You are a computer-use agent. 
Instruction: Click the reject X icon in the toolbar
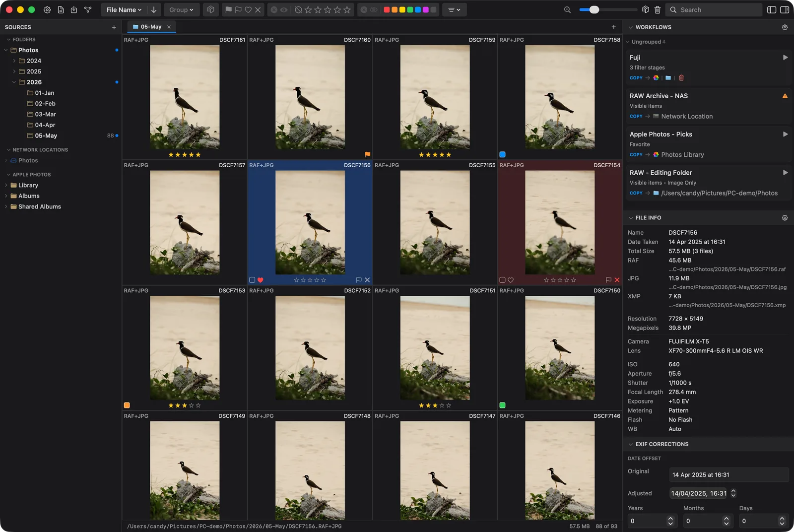(x=258, y=10)
